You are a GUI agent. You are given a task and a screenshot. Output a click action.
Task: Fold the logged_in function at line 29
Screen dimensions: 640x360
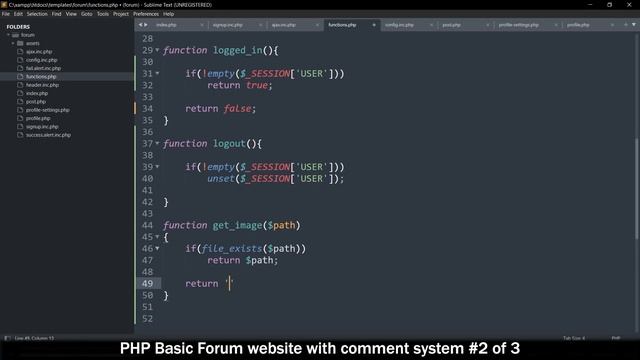click(158, 50)
